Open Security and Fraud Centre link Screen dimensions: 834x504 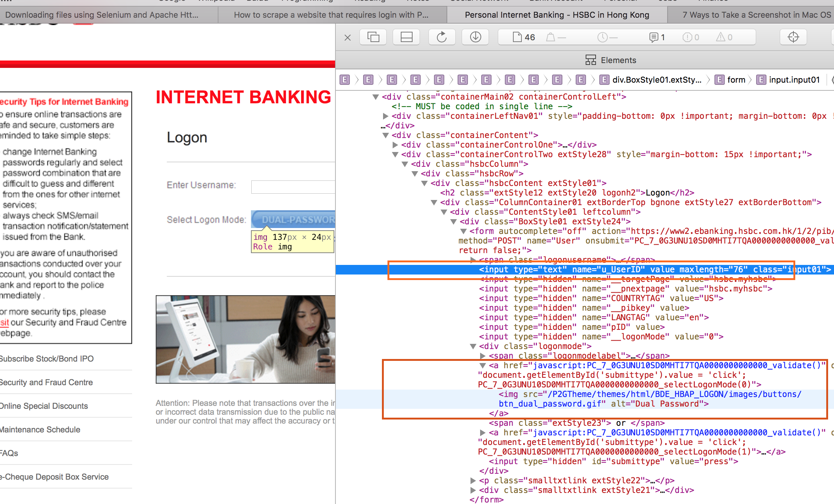click(46, 382)
